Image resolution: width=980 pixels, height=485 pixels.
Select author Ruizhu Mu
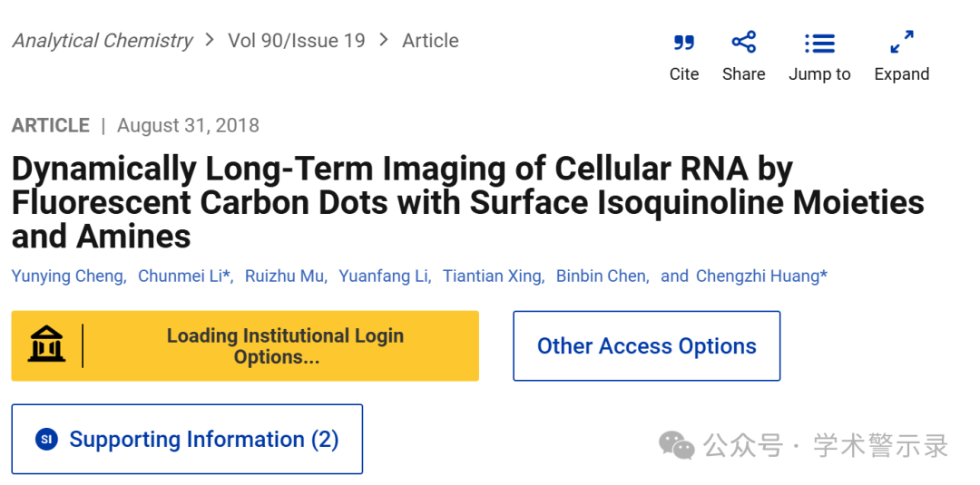[x=284, y=276]
